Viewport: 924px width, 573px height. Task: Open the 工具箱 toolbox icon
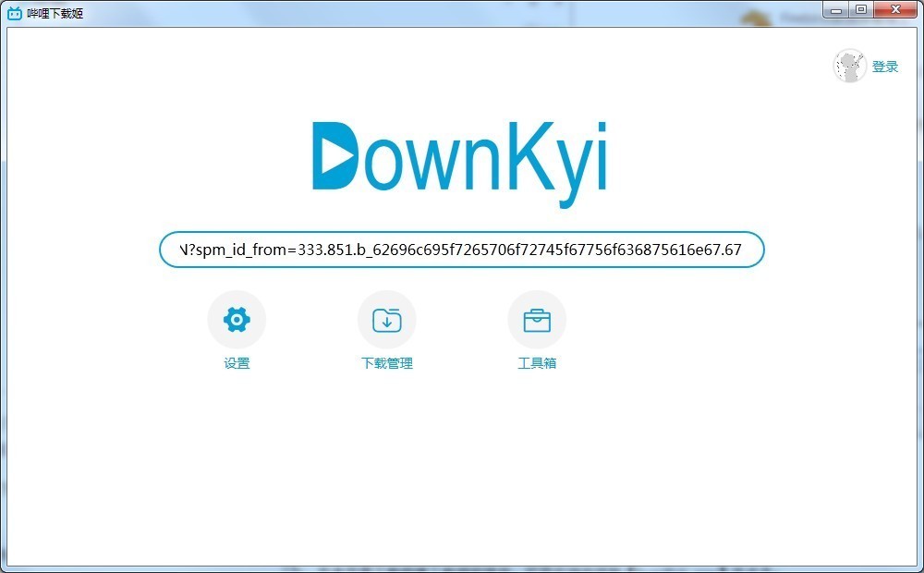tap(537, 320)
